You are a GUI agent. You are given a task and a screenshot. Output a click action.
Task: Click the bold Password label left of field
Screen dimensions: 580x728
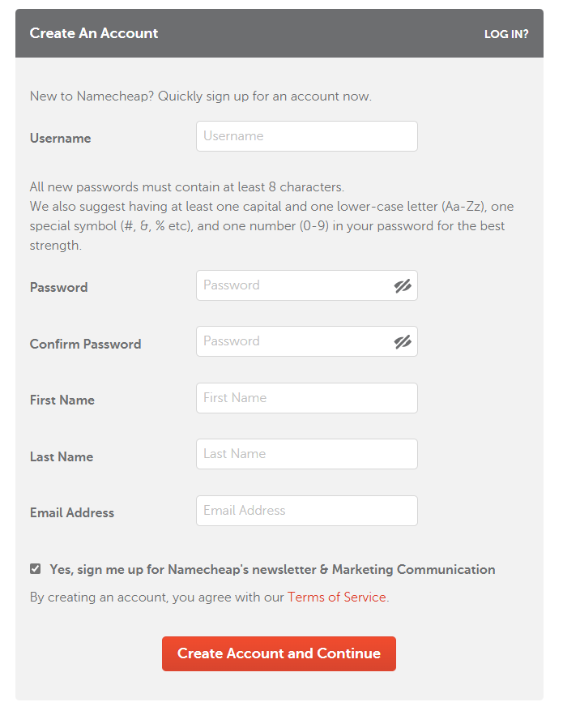pos(58,288)
